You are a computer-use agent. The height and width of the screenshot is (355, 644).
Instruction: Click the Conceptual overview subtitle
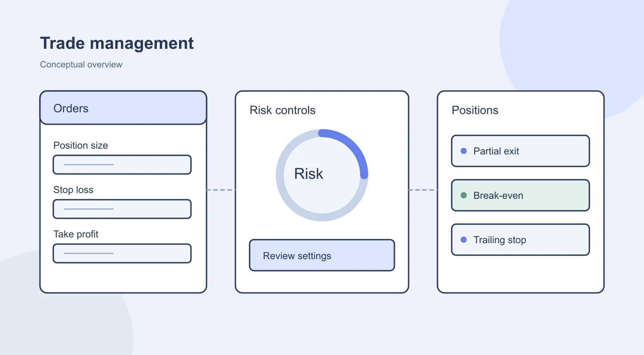click(81, 64)
